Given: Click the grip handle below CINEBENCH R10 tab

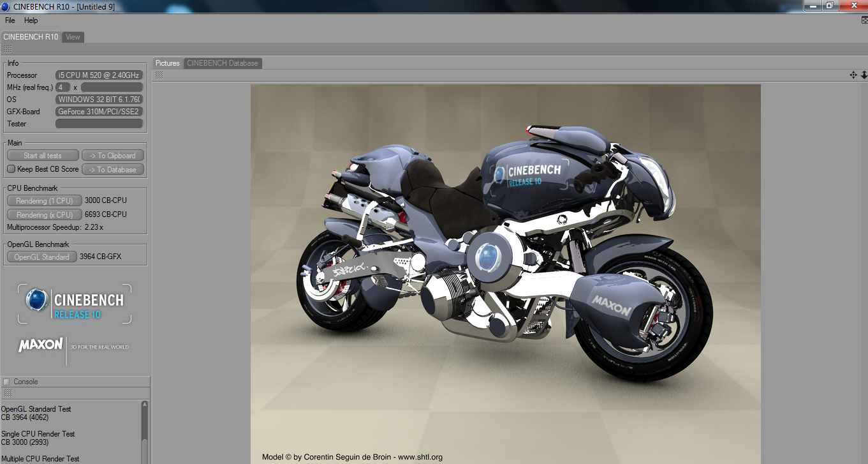Looking at the screenshot, I should tap(7, 49).
